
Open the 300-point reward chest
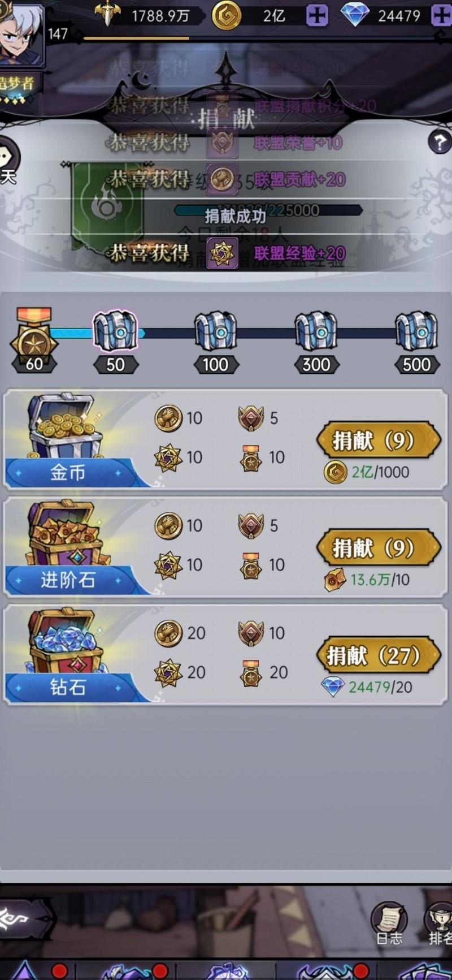[x=316, y=331]
